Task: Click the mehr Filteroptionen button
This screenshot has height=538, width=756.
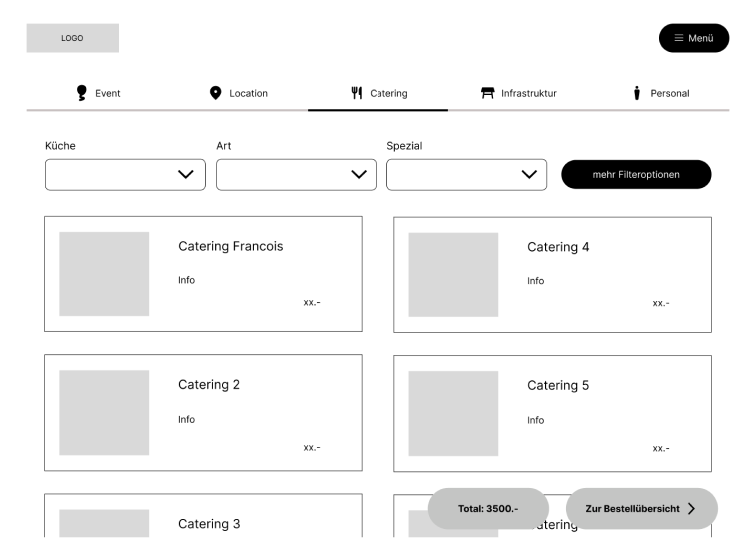Action: pyautogui.click(x=636, y=174)
